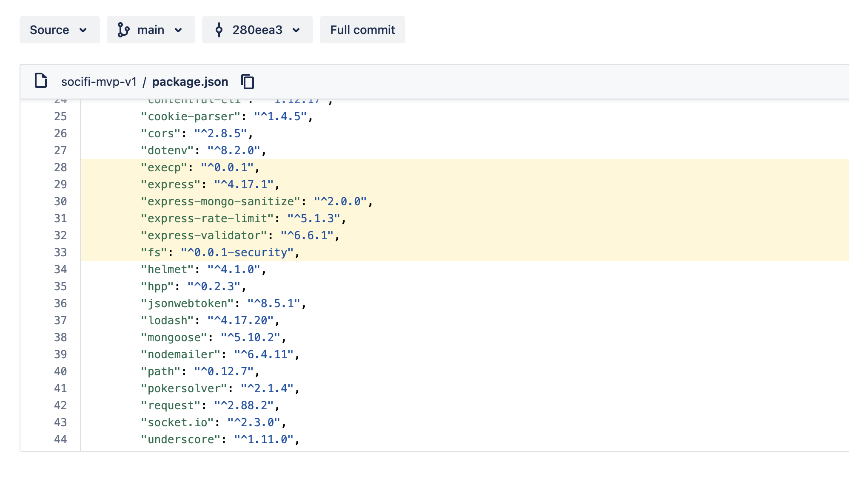Click line number 25
849x504 pixels.
click(x=60, y=116)
